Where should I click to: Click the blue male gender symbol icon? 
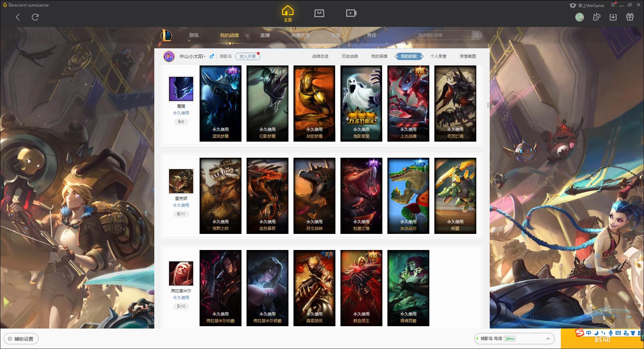coord(212,56)
